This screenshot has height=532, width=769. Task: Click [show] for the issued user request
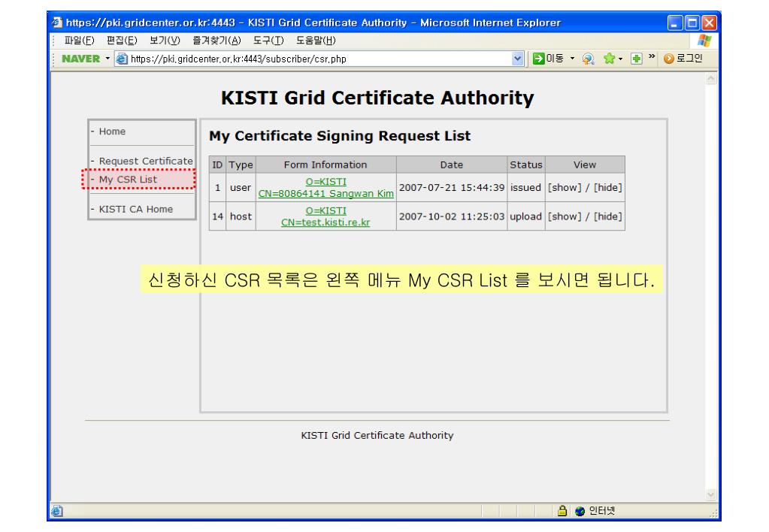[x=565, y=188]
